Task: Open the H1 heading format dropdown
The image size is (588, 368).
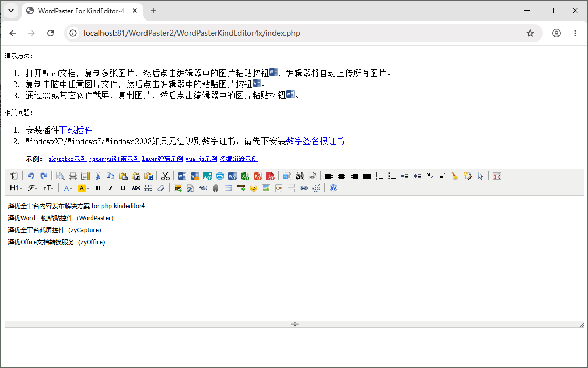Action: [16, 188]
